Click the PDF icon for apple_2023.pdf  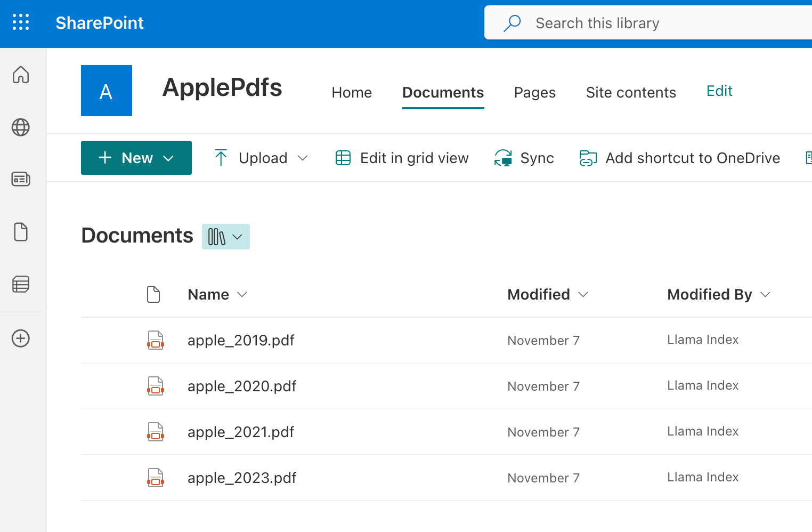tap(156, 478)
